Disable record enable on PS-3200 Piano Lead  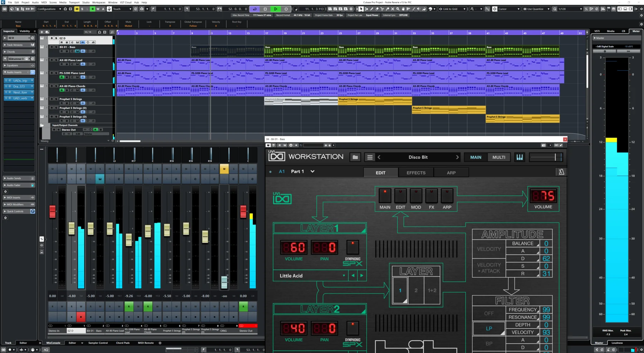tap(61, 77)
